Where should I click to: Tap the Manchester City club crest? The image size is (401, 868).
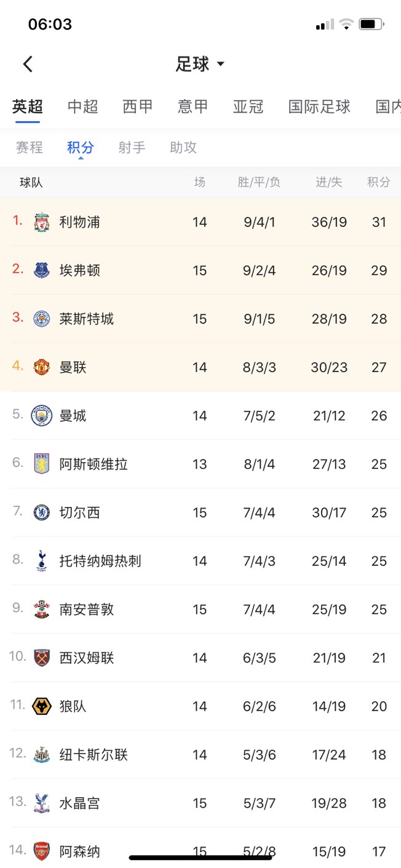point(42,416)
